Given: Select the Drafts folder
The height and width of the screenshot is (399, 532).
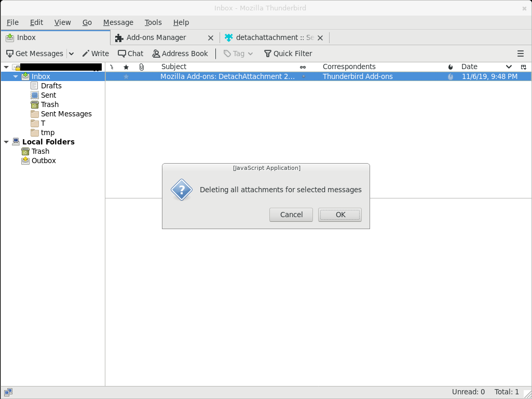Looking at the screenshot, I should (51, 86).
